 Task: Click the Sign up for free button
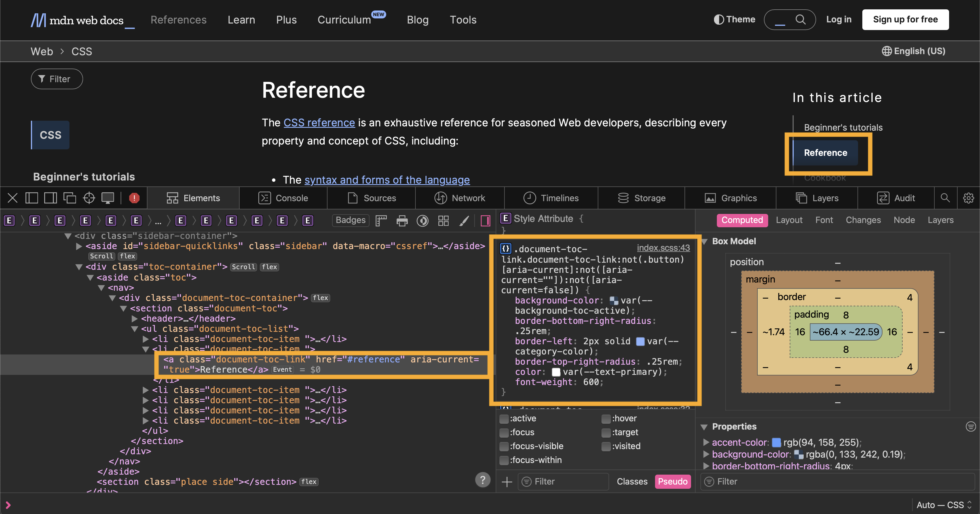click(x=905, y=19)
